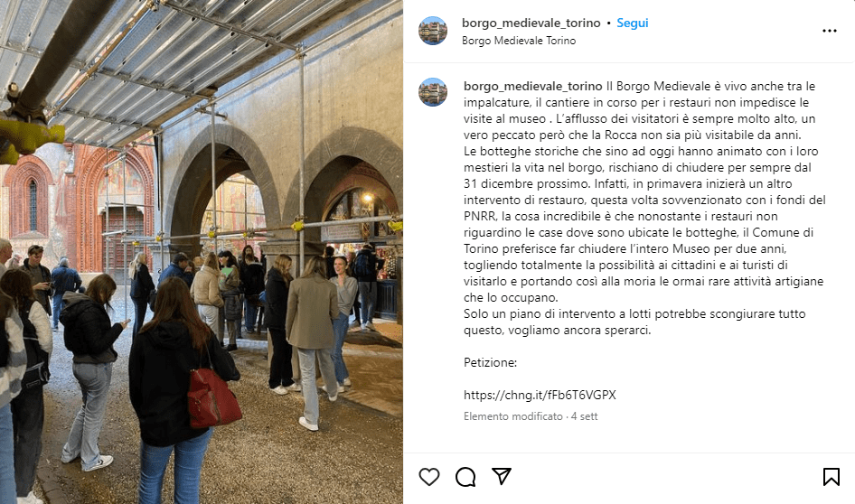The image size is (855, 504).
Task: Like the post with the heart icon
Action: pyautogui.click(x=429, y=477)
